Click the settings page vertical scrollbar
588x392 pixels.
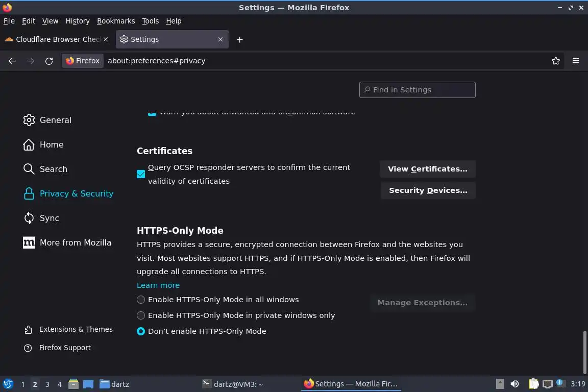584,352
